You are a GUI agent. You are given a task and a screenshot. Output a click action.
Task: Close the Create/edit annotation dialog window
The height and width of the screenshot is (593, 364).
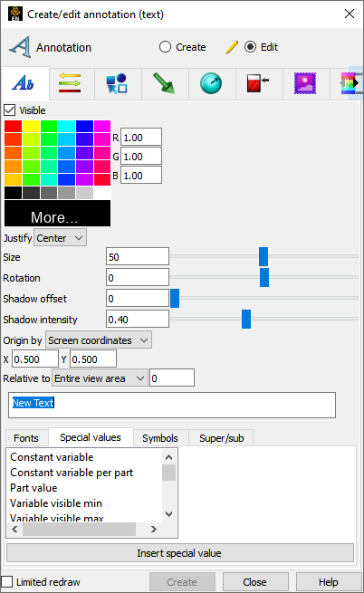click(350, 14)
